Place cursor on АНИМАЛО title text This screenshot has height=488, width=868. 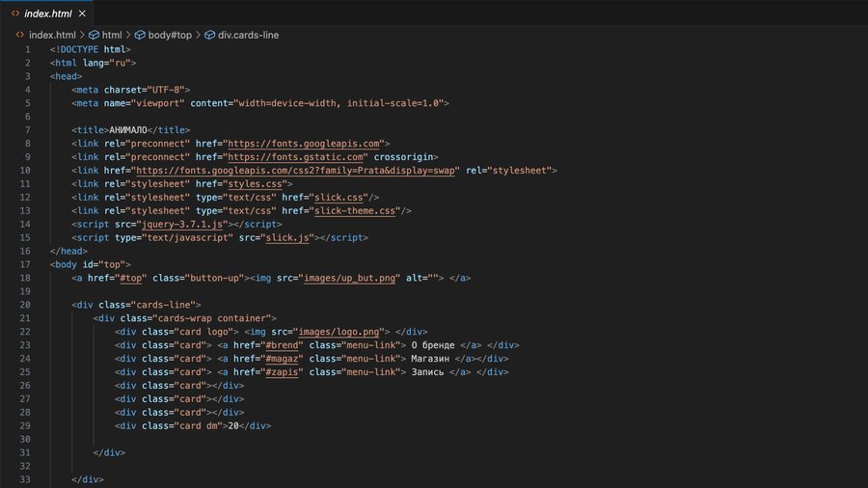pyautogui.click(x=128, y=130)
